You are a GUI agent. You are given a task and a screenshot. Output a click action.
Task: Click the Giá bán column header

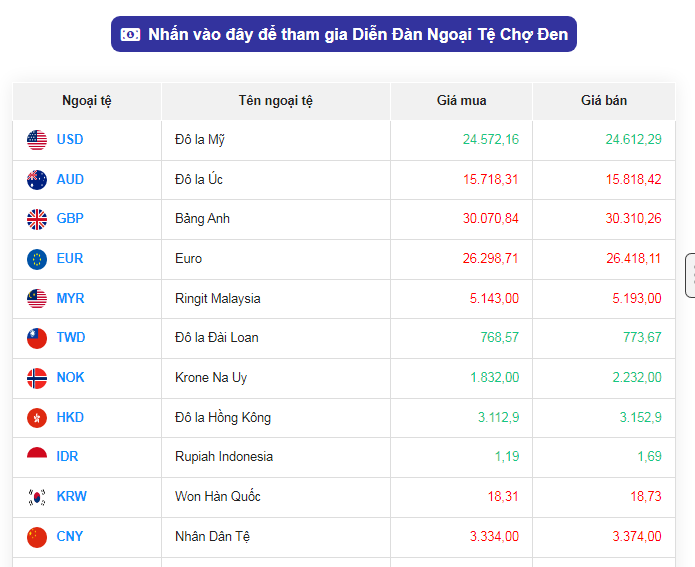pyautogui.click(x=604, y=101)
